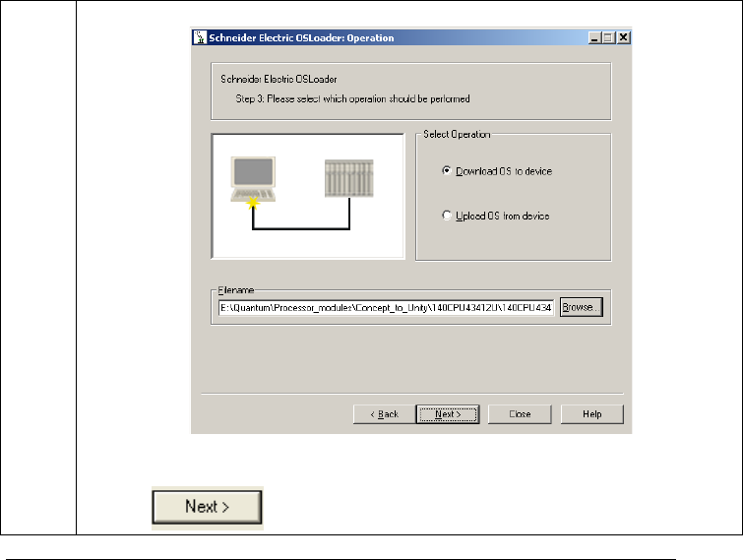Click the Schneider Electric OSLoader heading text

click(x=279, y=79)
